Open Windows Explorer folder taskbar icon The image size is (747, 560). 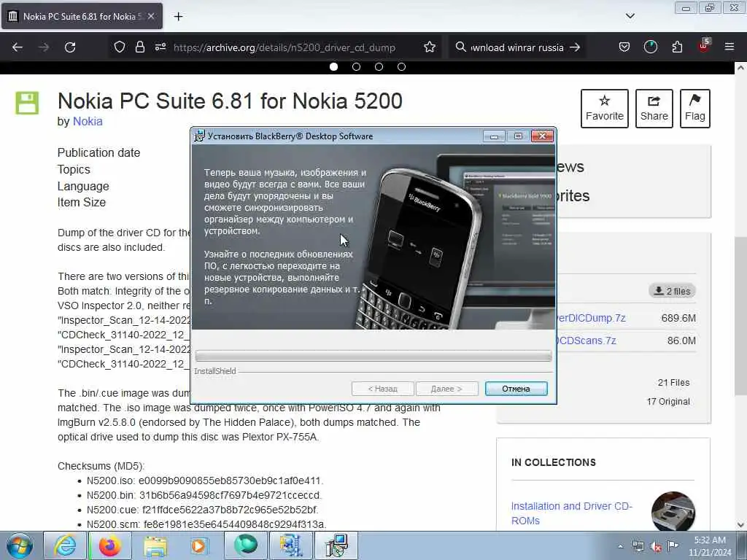155,545
